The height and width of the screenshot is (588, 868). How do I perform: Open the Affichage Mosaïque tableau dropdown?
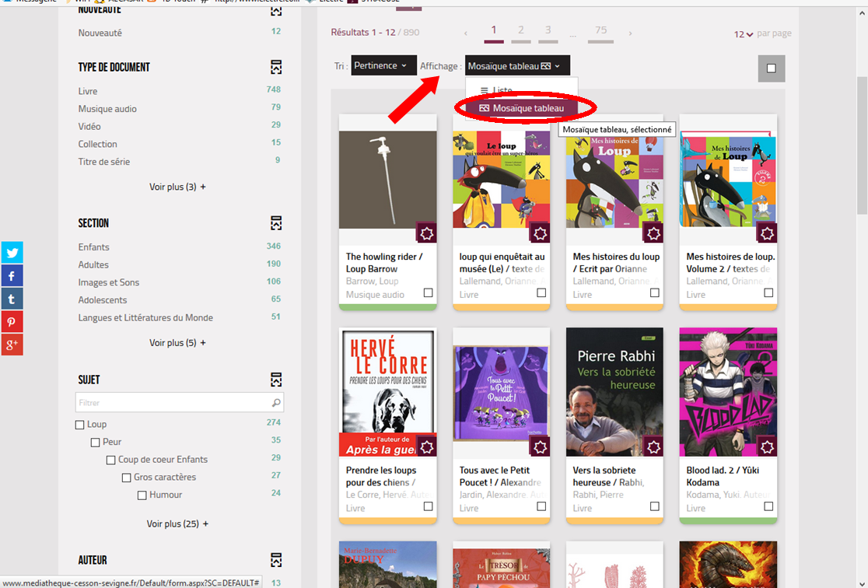[x=517, y=66]
